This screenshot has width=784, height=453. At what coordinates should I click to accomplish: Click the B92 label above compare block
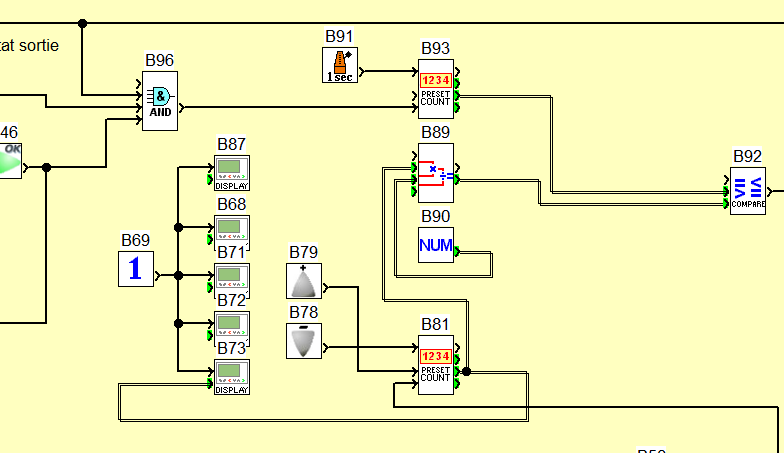coord(748,156)
